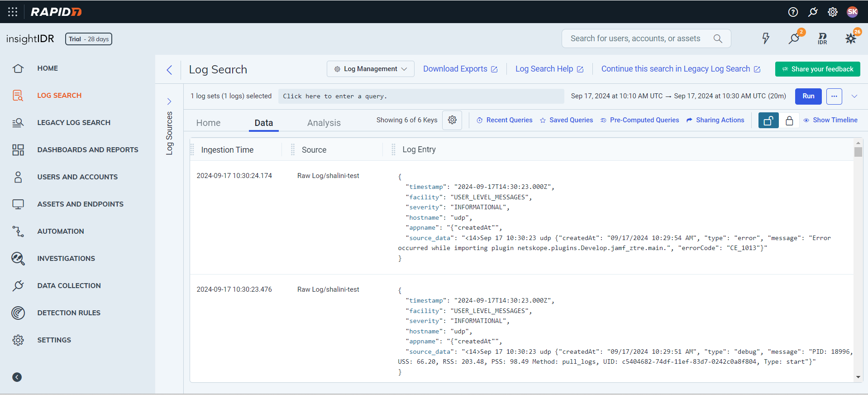Switch to the Analysis tab
The height and width of the screenshot is (395, 868).
pos(324,123)
